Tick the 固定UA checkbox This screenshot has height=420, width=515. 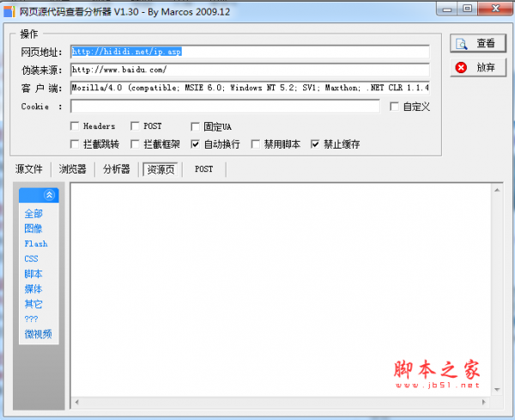click(x=195, y=126)
